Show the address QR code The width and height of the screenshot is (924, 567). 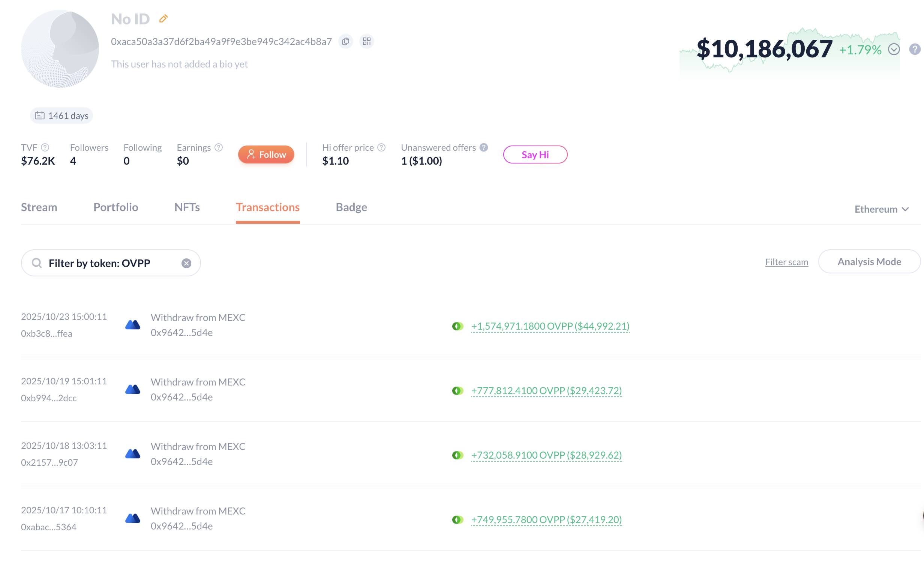[366, 41]
